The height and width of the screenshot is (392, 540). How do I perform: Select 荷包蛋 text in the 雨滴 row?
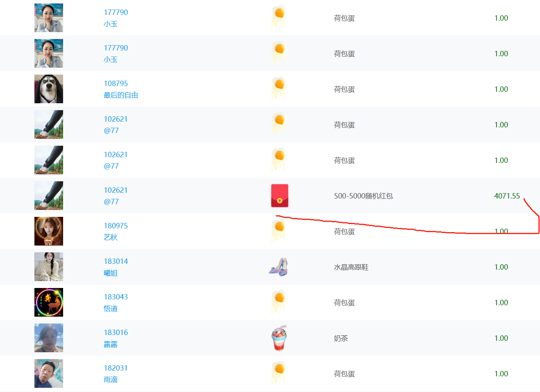tap(344, 374)
